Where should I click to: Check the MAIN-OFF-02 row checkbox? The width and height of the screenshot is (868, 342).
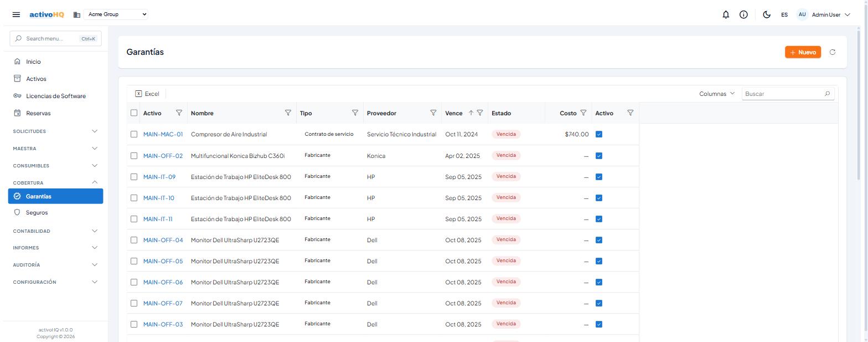[134, 156]
